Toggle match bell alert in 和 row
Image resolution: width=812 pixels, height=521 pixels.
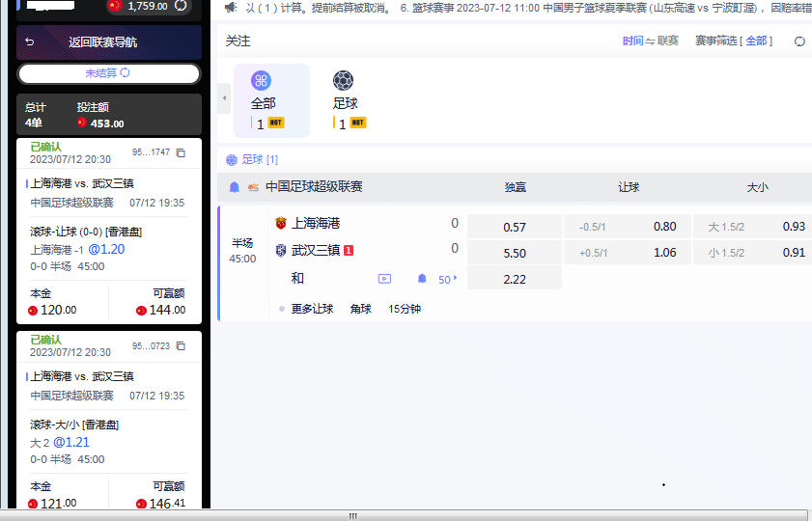pos(422,279)
